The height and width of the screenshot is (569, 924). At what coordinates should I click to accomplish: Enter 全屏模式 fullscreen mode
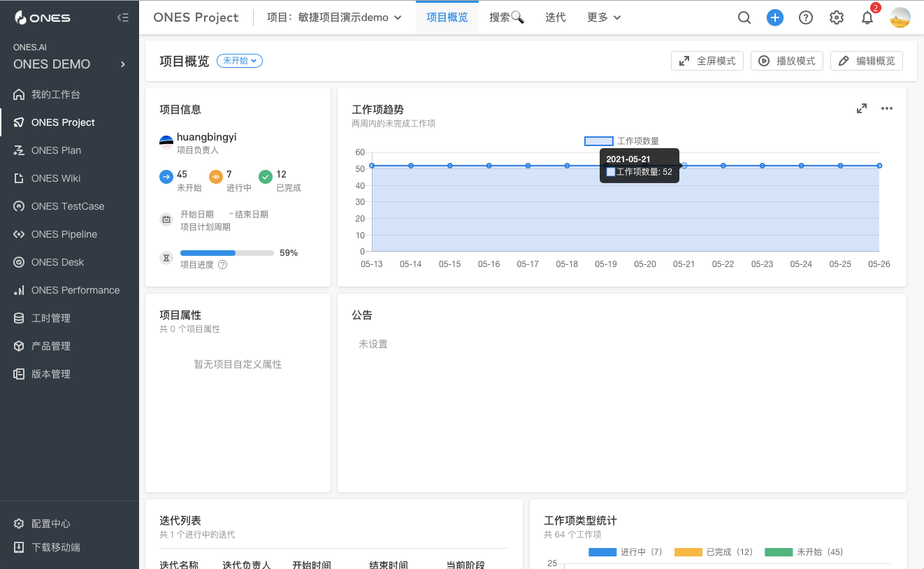pyautogui.click(x=707, y=61)
